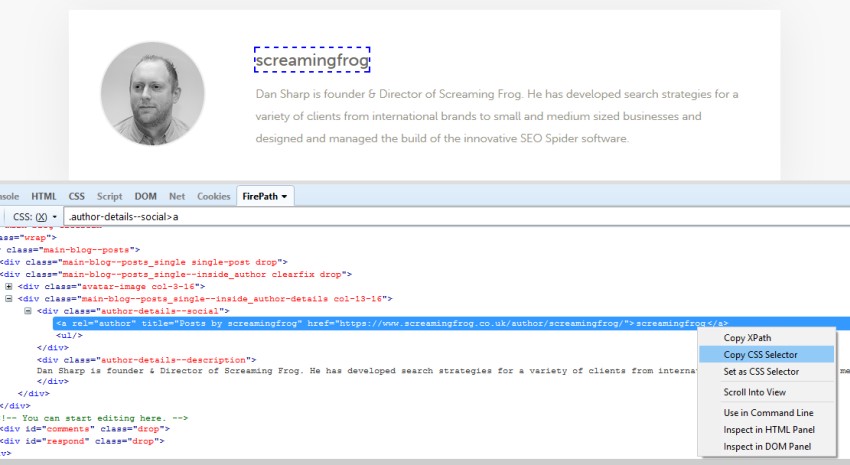Expand the avatar-image col-3-16 div node
850x465 pixels.
9,286
